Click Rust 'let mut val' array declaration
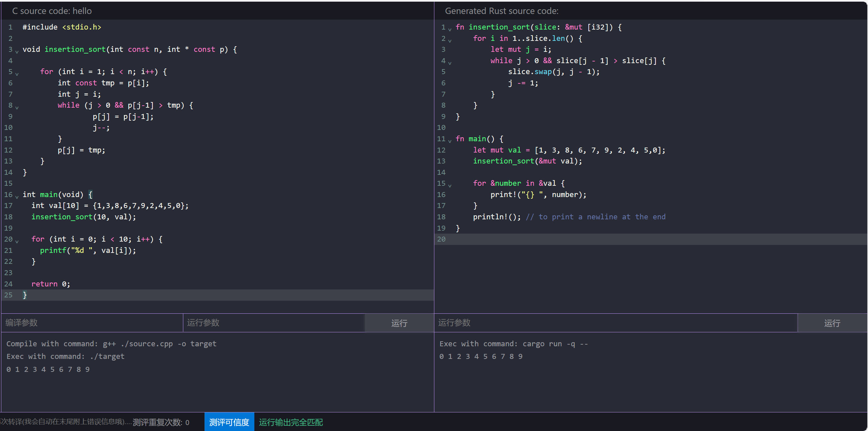 click(569, 150)
